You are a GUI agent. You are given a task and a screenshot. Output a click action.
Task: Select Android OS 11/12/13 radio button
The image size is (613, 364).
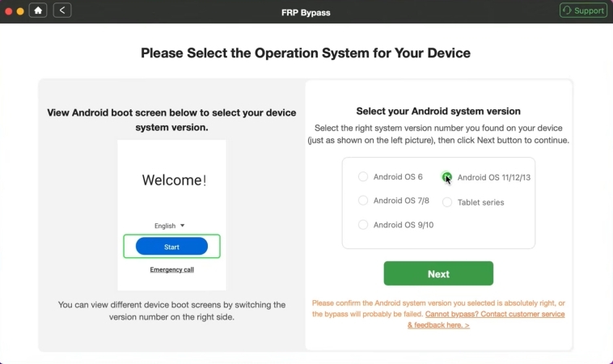pyautogui.click(x=446, y=177)
